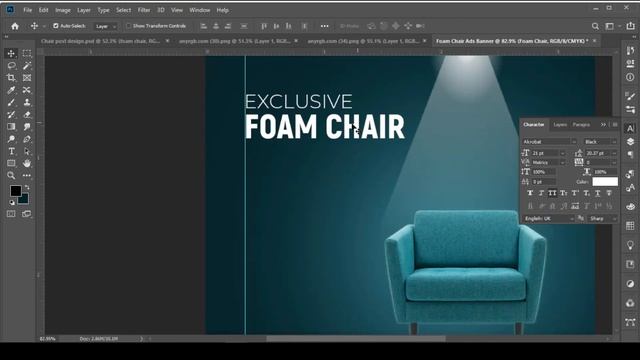Image resolution: width=640 pixels, height=360 pixels.
Task: Open the Window menu
Action: tap(199, 10)
